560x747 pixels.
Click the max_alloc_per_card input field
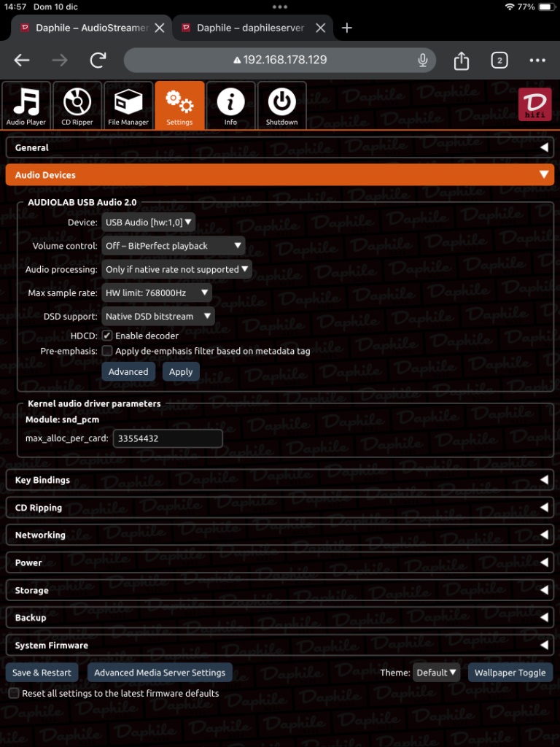point(168,438)
